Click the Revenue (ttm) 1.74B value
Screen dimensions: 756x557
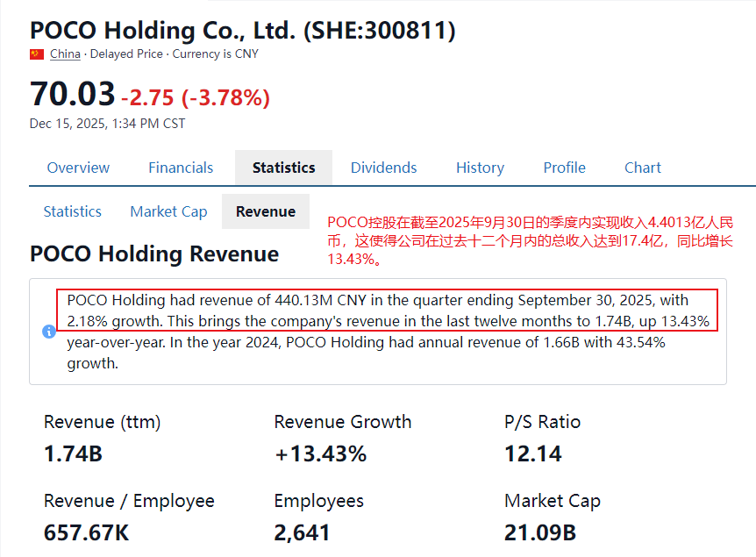73,454
